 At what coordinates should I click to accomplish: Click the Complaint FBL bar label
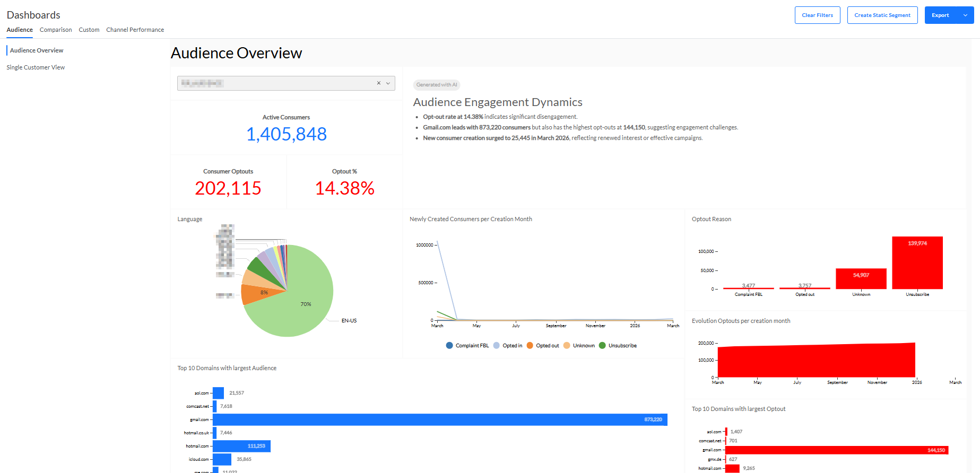749,294
